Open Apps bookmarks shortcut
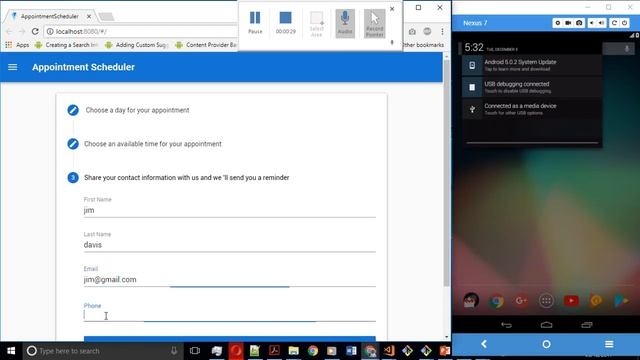The height and width of the screenshot is (360, 640). (x=17, y=45)
